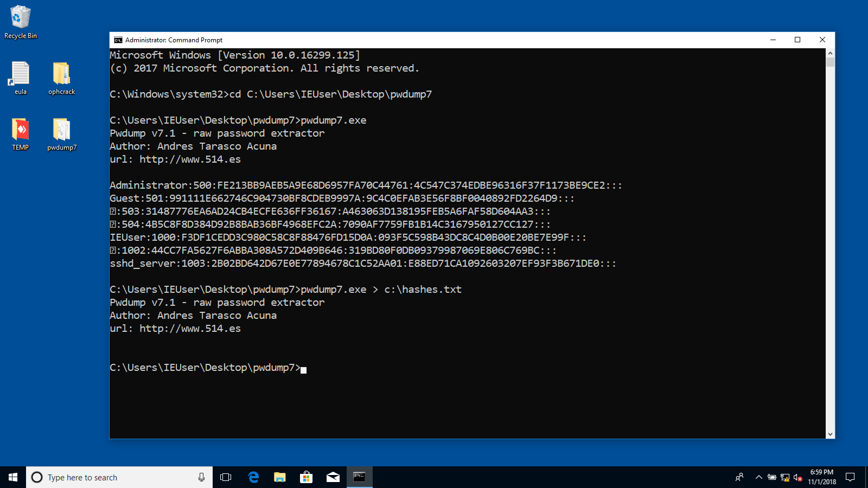Click the final prompt line with cursor

click(x=208, y=368)
